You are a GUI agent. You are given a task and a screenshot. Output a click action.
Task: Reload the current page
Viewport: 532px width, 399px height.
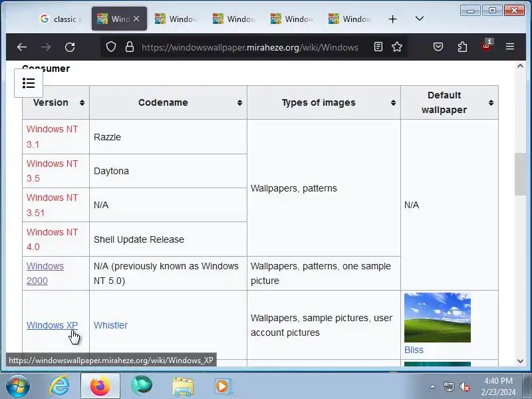[x=70, y=47]
